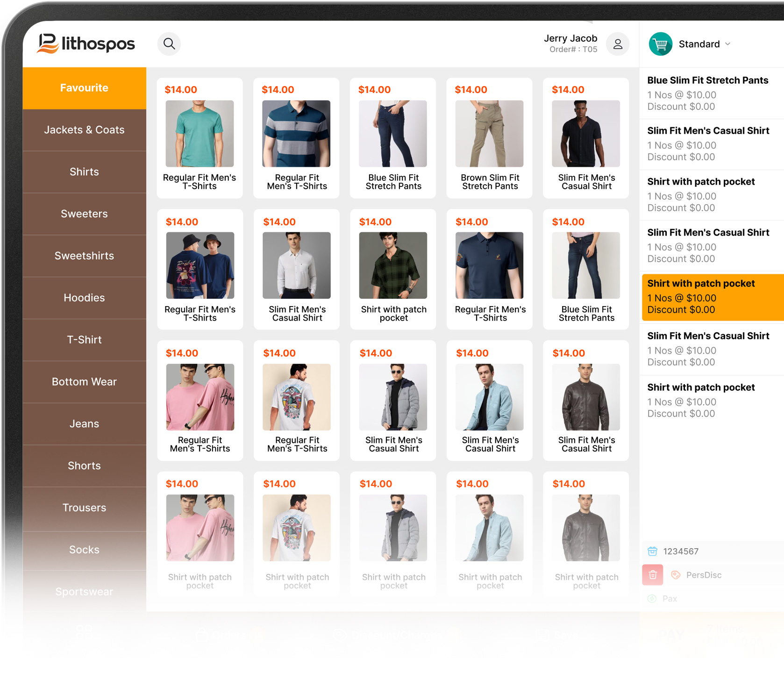Screen dimensions: 784x680
Task: Add the bucket-hat duo Regular Fit T-Shirts product
Action: coord(200,270)
